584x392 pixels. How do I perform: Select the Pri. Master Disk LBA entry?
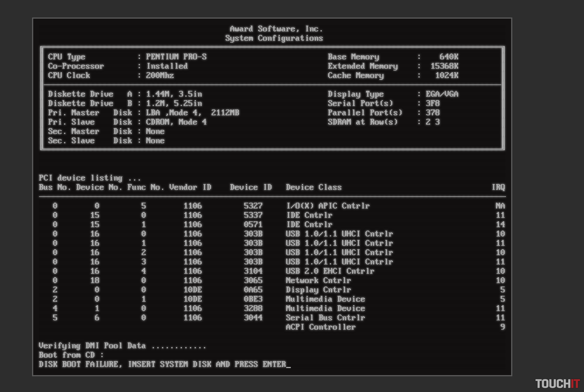pyautogui.click(x=192, y=113)
